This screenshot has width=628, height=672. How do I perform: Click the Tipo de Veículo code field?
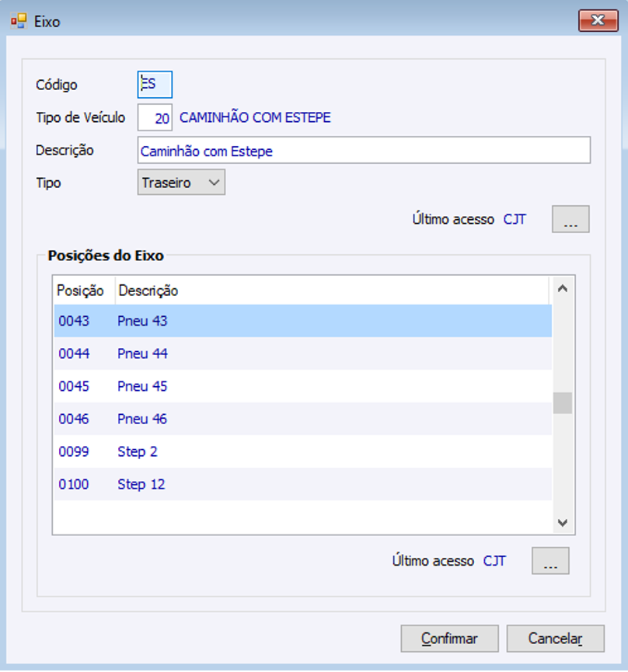155,117
